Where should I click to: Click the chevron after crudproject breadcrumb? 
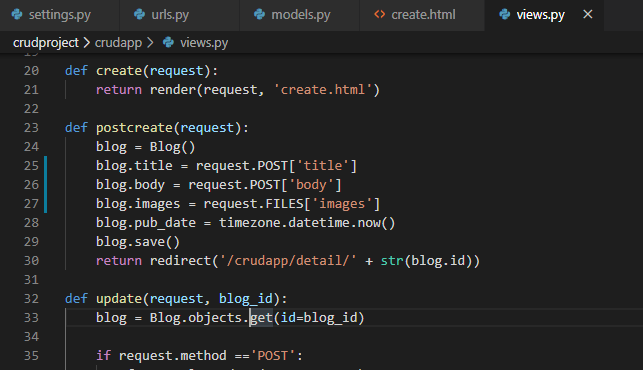pyautogui.click(x=87, y=43)
